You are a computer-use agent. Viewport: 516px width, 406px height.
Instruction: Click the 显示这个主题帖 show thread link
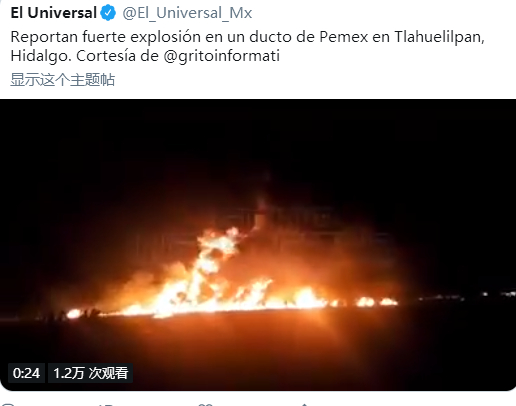click(x=63, y=80)
